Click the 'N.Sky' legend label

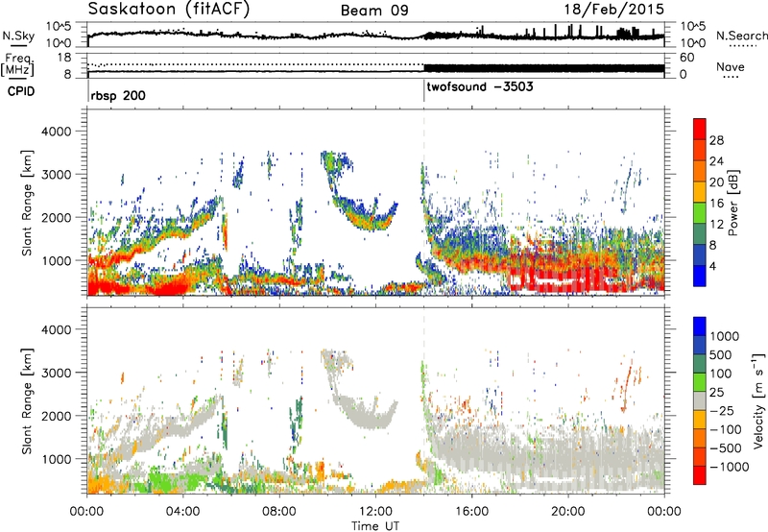pos(18,36)
